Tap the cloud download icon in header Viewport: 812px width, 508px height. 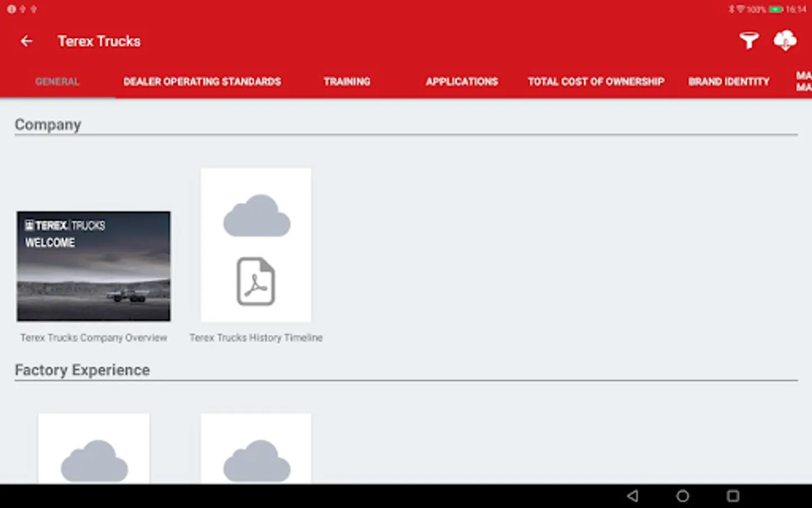tap(785, 41)
